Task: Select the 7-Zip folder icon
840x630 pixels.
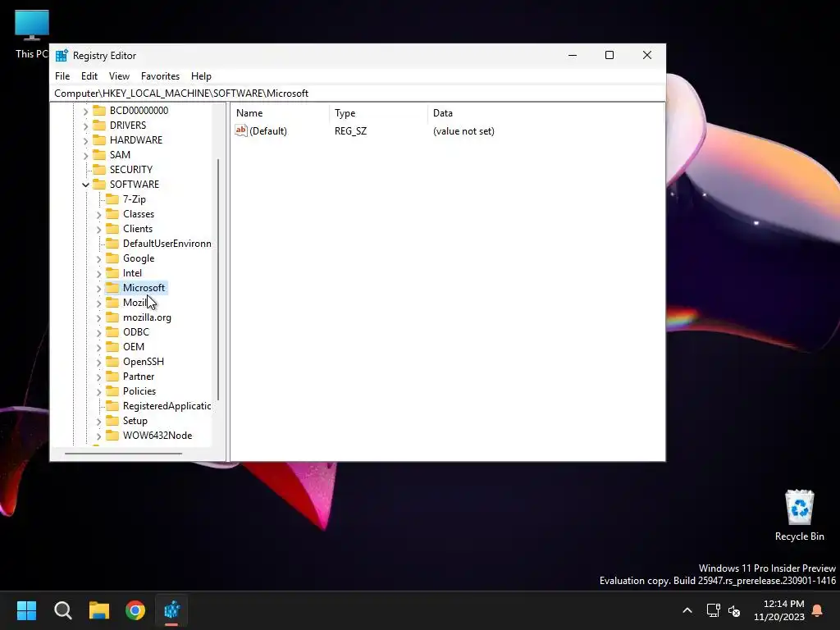Action: click(112, 199)
